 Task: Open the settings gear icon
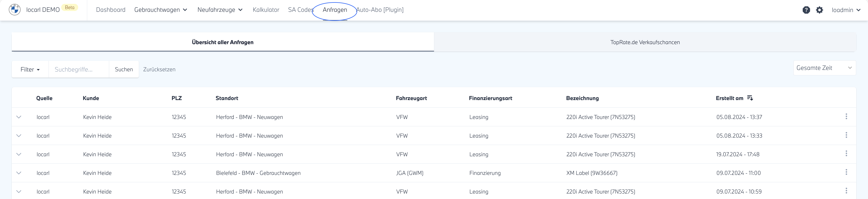point(819,10)
